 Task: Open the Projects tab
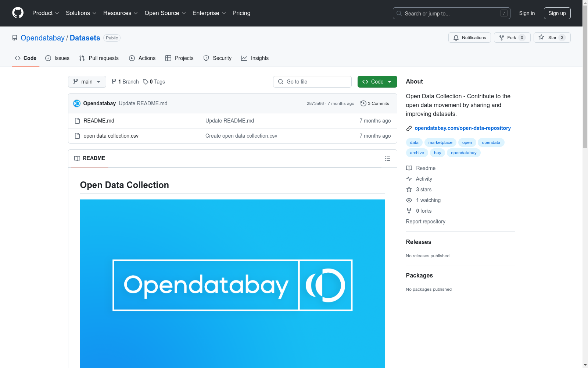coord(179,58)
